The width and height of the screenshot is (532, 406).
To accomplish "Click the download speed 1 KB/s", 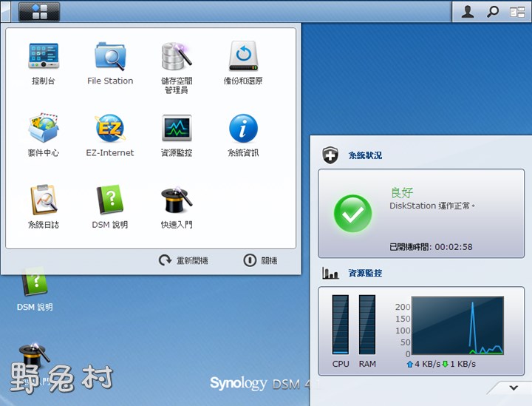I will 459,364.
